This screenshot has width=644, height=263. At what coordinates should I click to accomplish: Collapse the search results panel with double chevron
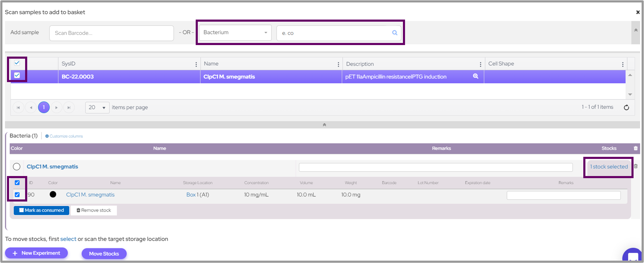(x=324, y=125)
